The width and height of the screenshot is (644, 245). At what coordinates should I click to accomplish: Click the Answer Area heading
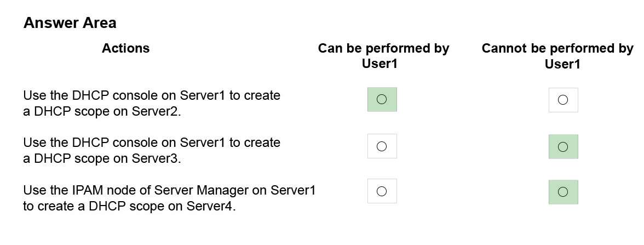[70, 22]
